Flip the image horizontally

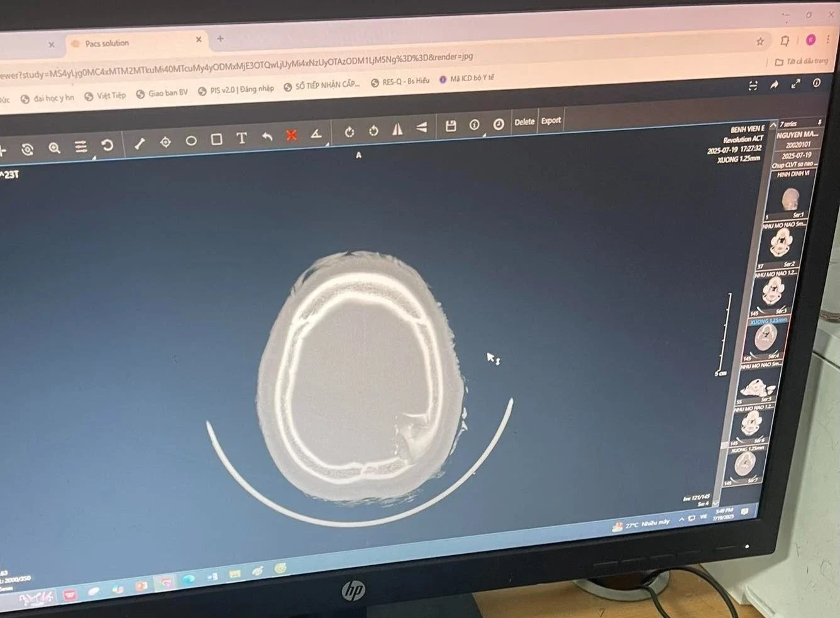tap(397, 130)
